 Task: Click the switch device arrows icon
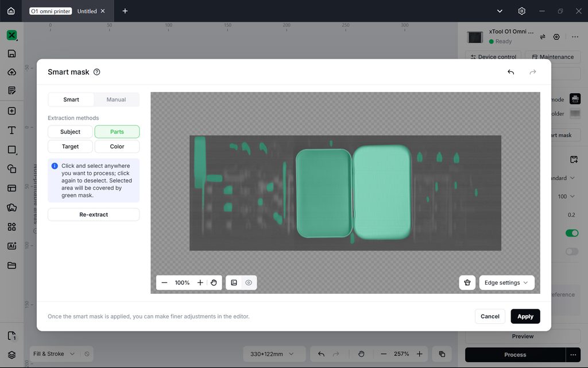pos(543,37)
